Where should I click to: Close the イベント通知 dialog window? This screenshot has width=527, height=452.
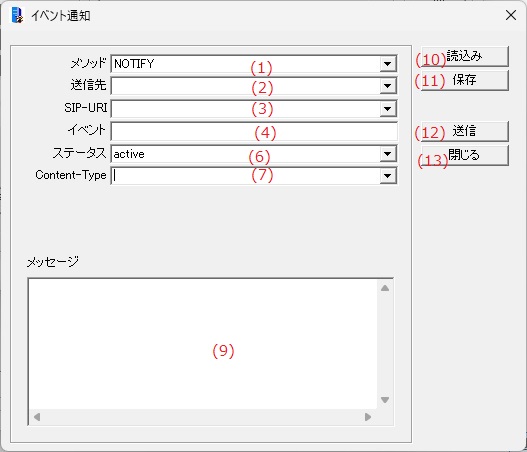pyautogui.click(x=511, y=15)
